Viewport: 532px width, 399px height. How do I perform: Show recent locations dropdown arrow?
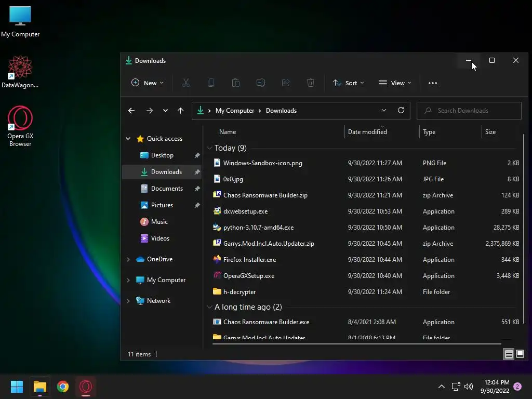[x=165, y=111]
